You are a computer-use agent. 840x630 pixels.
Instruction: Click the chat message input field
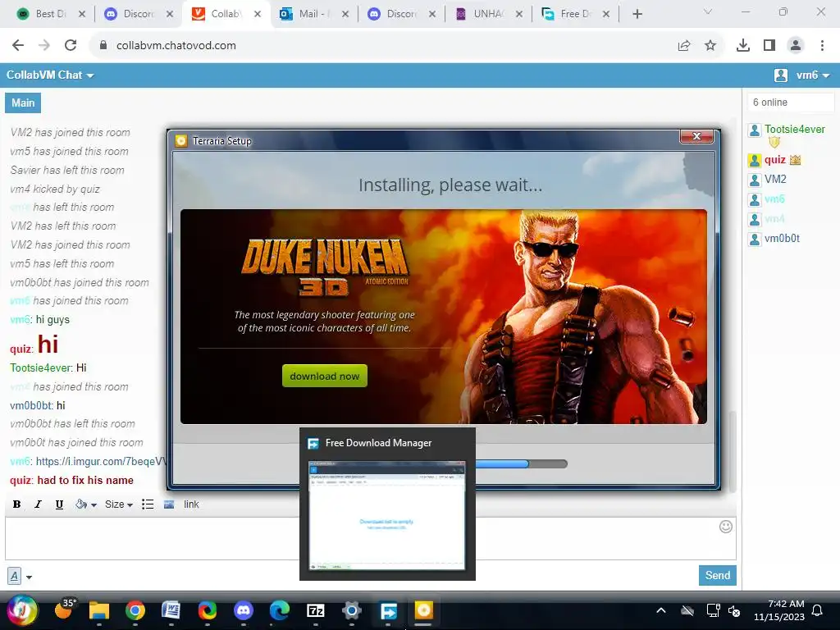pyautogui.click(x=370, y=538)
